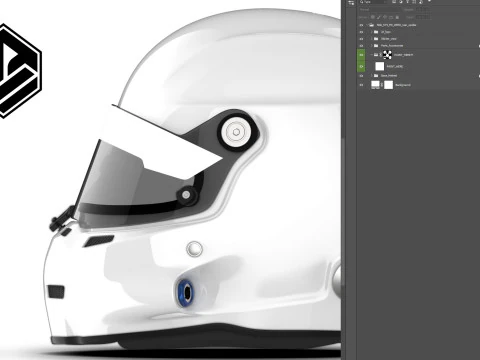
Task: Click the folder icon of the model_pattern group
Action: coord(376,55)
